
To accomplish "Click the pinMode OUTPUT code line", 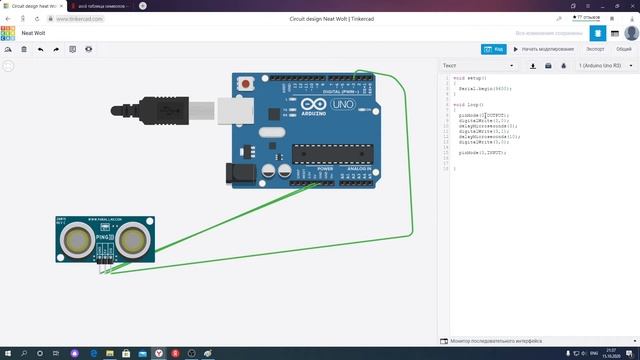I will pos(484,116).
